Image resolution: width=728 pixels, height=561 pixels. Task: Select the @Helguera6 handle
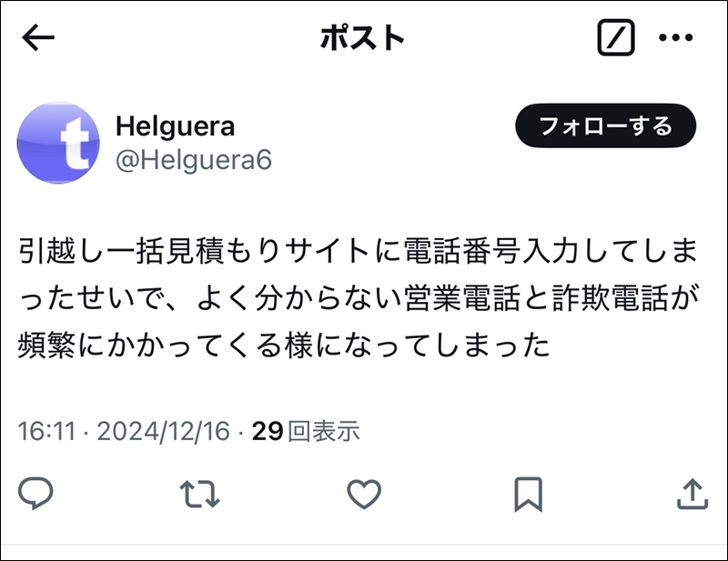[194, 160]
